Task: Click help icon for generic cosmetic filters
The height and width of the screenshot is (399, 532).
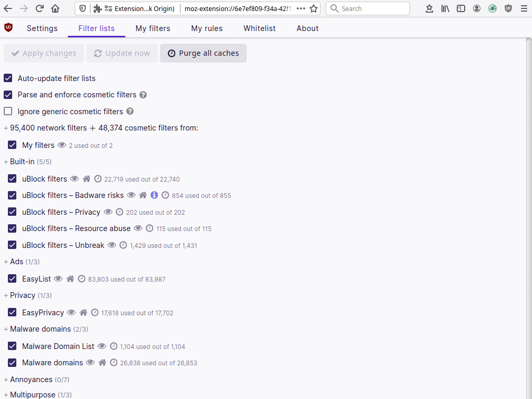Action: coord(130,111)
